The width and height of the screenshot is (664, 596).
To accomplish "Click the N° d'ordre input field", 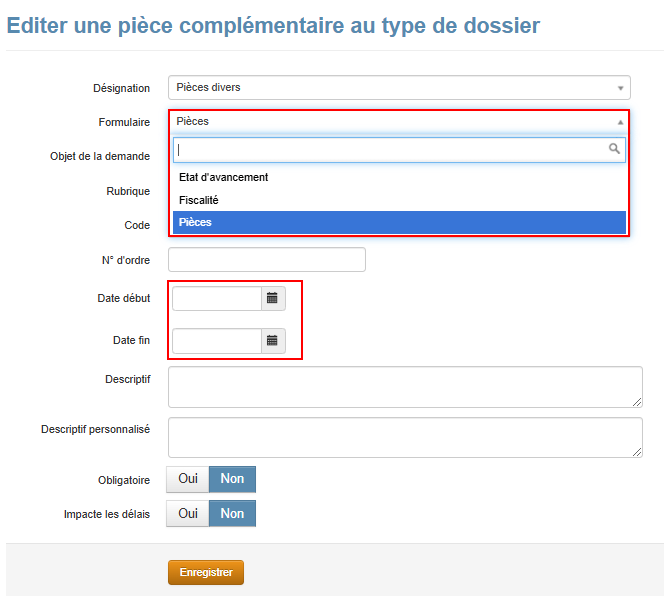I will tap(267, 260).
